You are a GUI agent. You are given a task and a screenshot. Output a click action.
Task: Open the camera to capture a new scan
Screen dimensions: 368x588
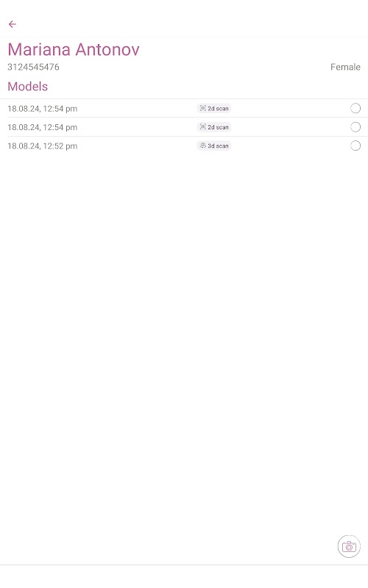click(x=349, y=546)
